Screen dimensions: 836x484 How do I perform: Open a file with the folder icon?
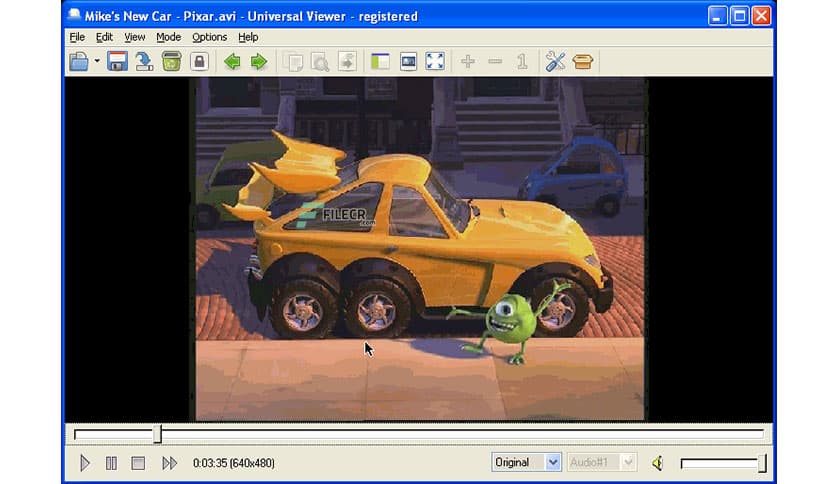click(79, 61)
